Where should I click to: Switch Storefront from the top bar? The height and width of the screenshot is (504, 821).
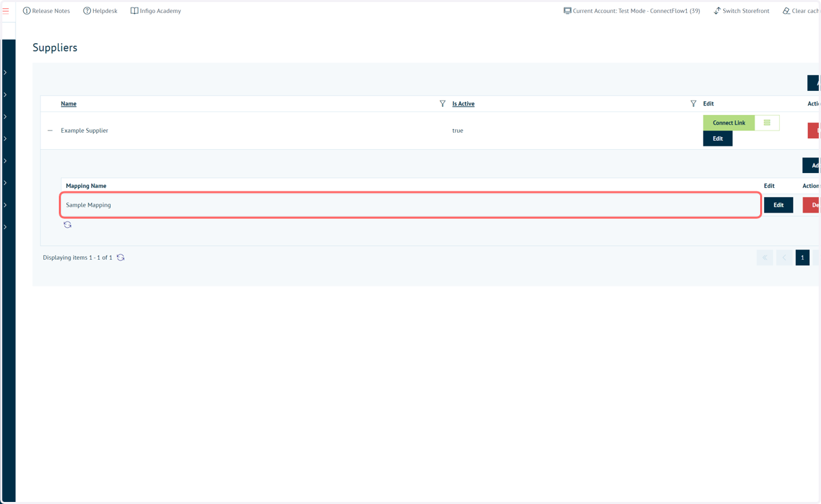tap(741, 11)
